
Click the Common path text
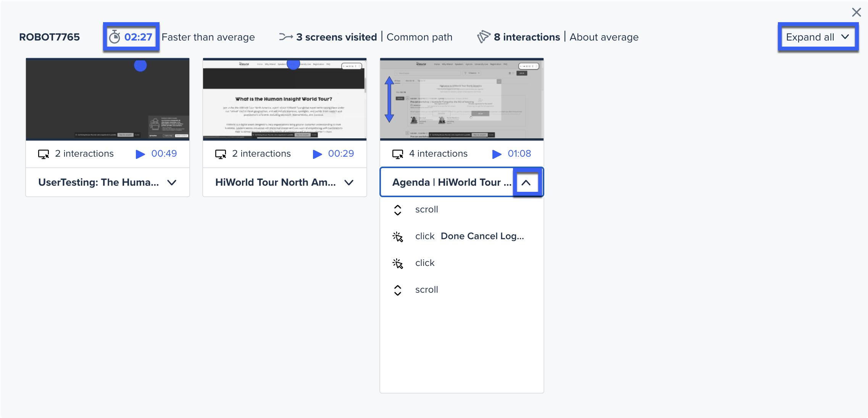point(419,37)
